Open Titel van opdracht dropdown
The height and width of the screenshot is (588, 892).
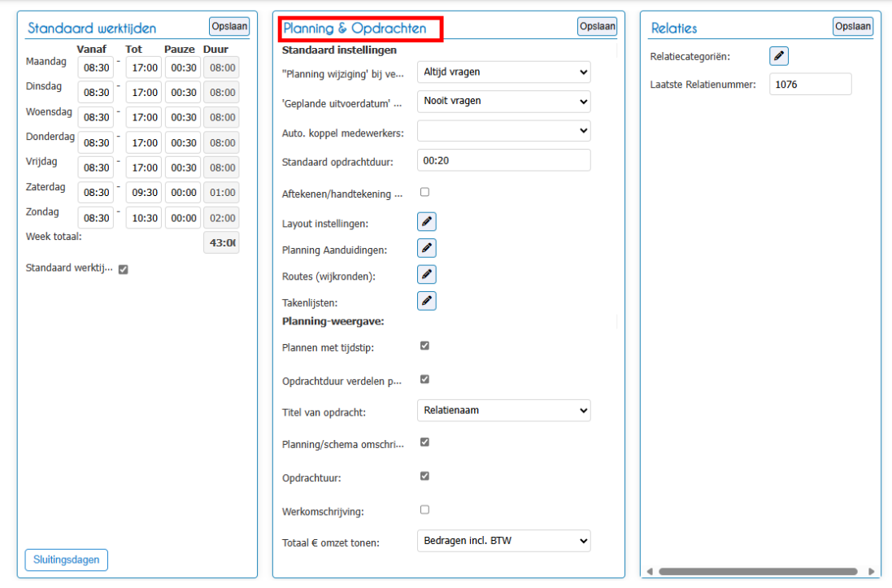click(504, 411)
